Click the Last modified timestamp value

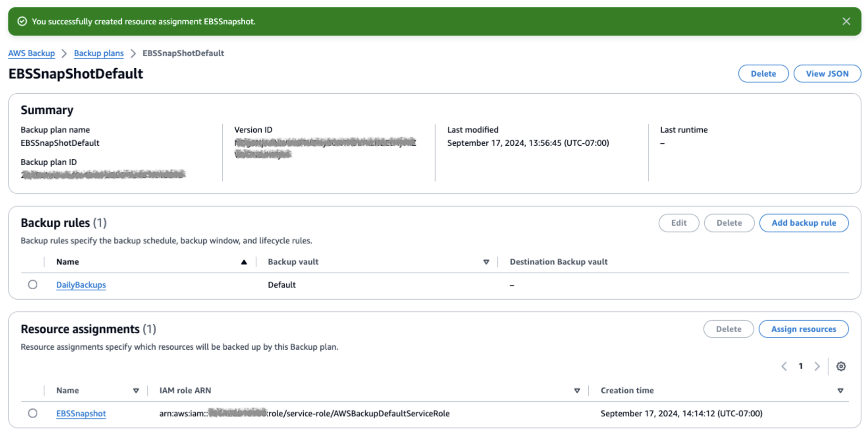pyautogui.click(x=528, y=143)
